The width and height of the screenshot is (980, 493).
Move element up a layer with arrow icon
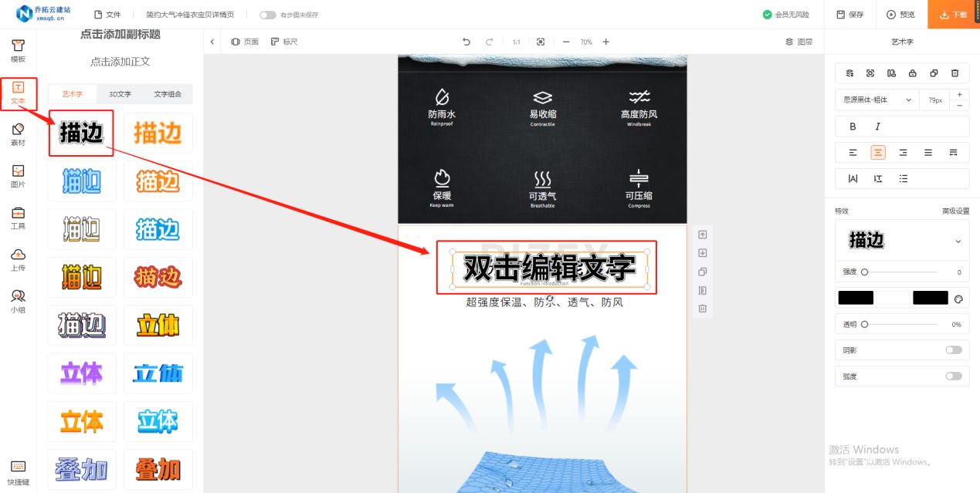[702, 234]
